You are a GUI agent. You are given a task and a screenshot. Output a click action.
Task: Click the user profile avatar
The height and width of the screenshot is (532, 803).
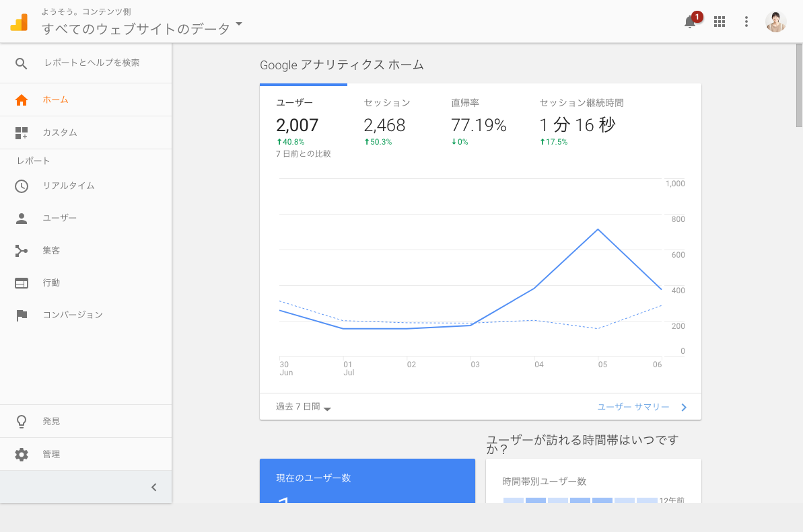(x=775, y=22)
